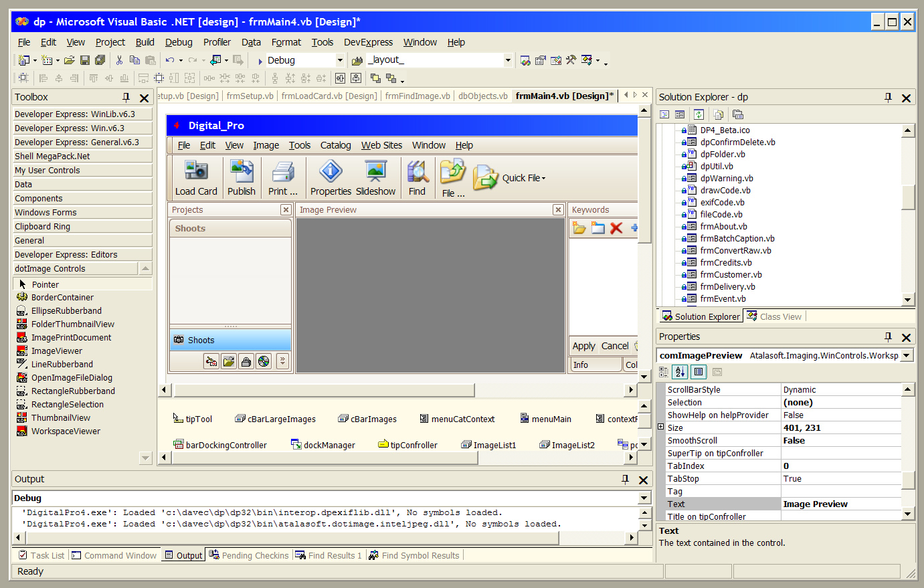This screenshot has height=588, width=924.
Task: Open the DevExpress menu
Action: click(368, 42)
